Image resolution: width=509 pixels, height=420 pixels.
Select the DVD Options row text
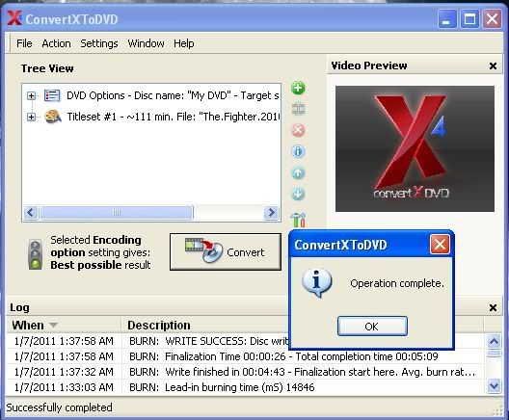point(173,95)
